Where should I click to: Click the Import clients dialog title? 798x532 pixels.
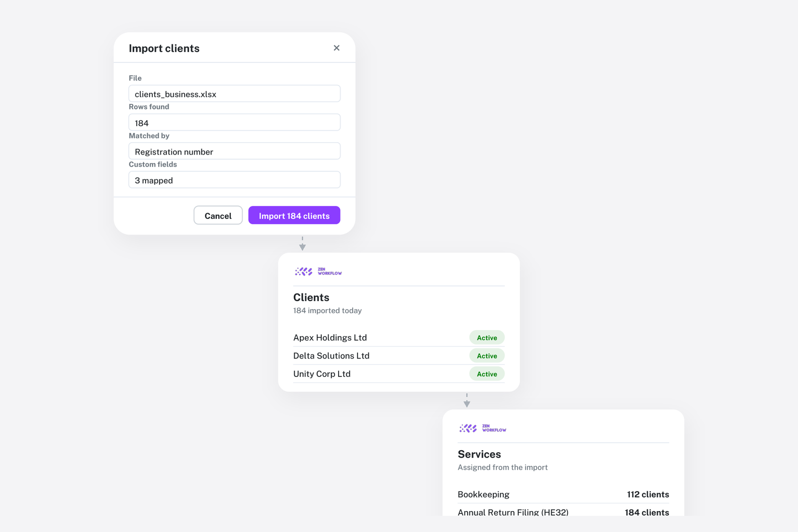tap(164, 48)
